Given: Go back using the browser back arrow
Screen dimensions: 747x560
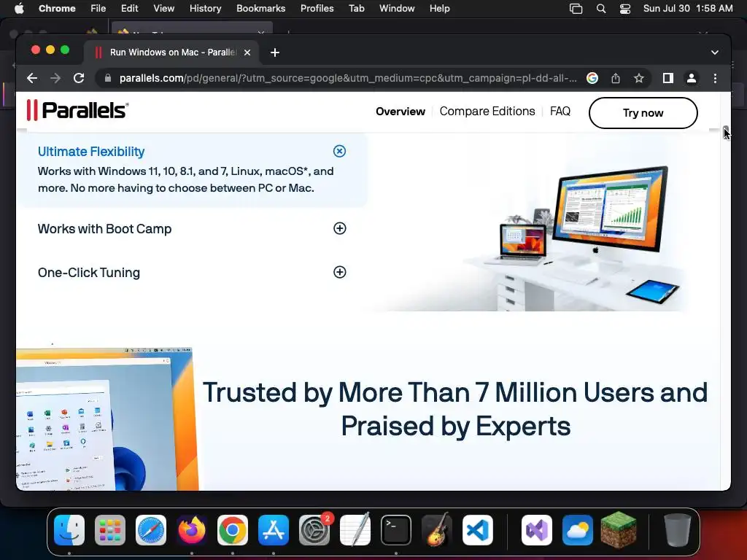Looking at the screenshot, I should [x=32, y=78].
